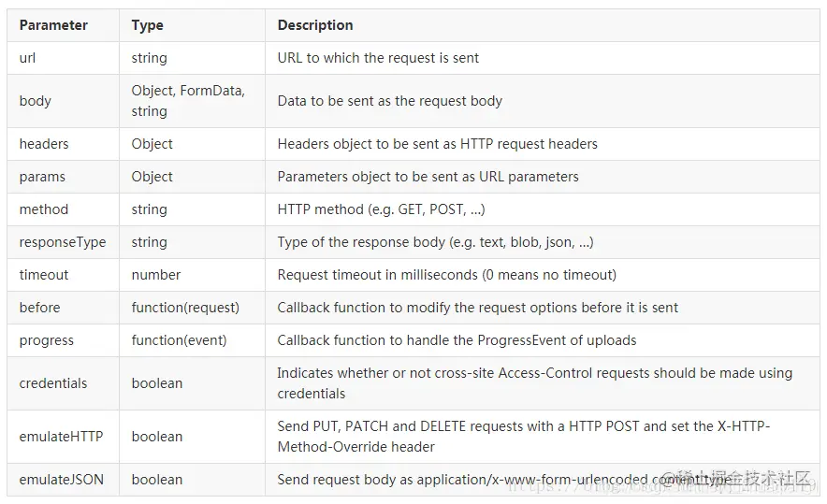Select the timeout parameter cell
Image resolution: width=827 pixels, height=504 pixels.
(x=64, y=275)
